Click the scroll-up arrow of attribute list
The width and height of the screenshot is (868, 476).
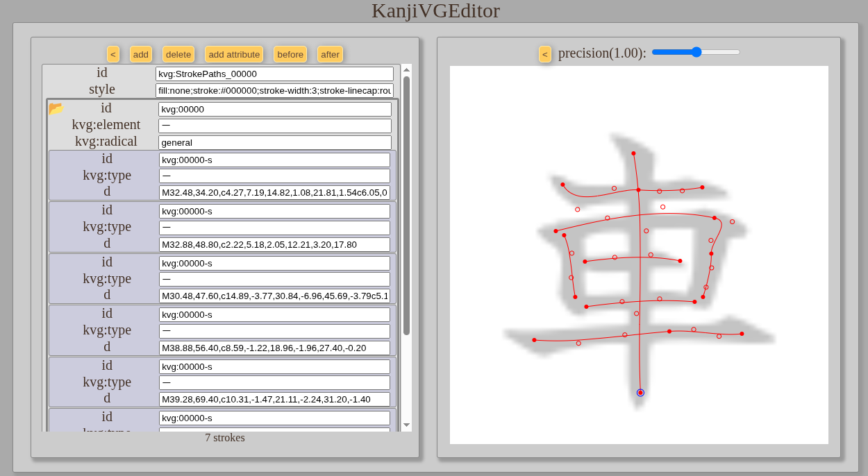point(406,69)
